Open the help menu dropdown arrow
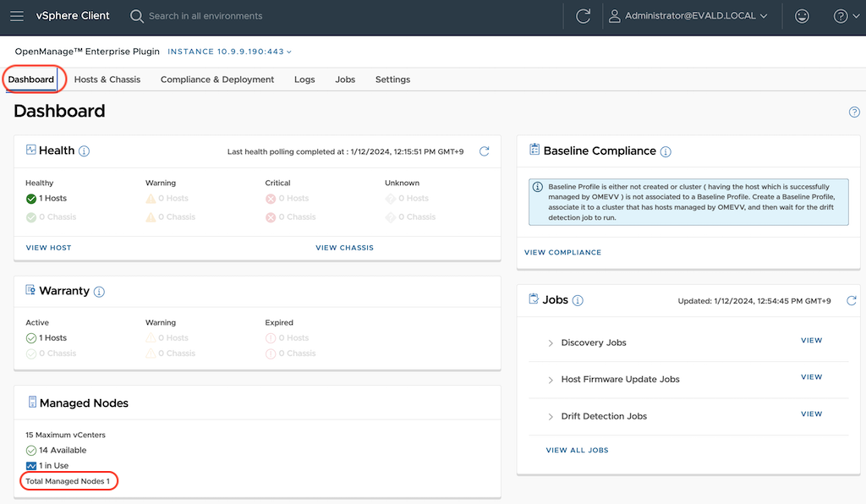 [x=856, y=16]
